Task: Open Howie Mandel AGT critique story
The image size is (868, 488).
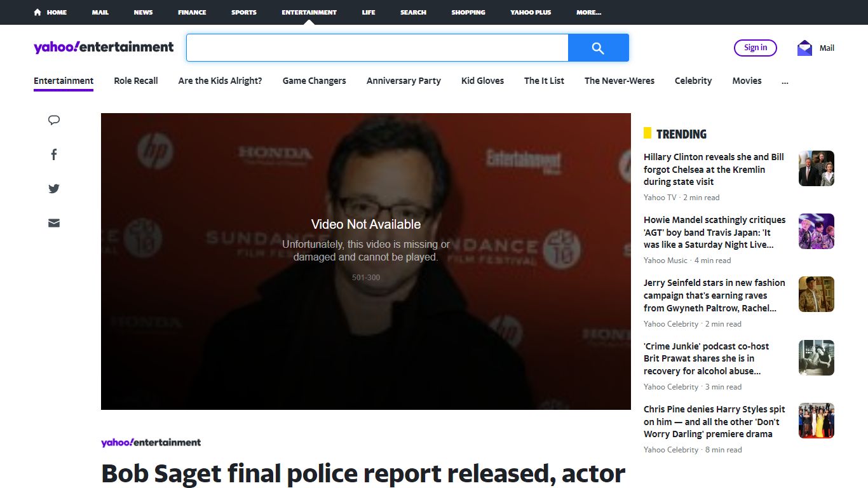Action: click(714, 232)
